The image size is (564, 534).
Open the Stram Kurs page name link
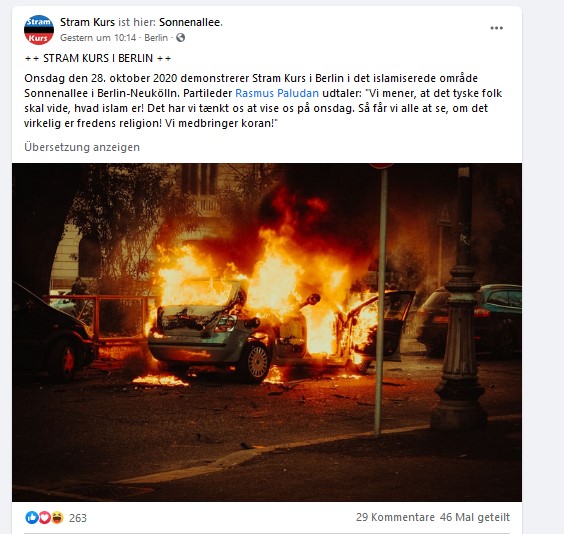(87, 22)
